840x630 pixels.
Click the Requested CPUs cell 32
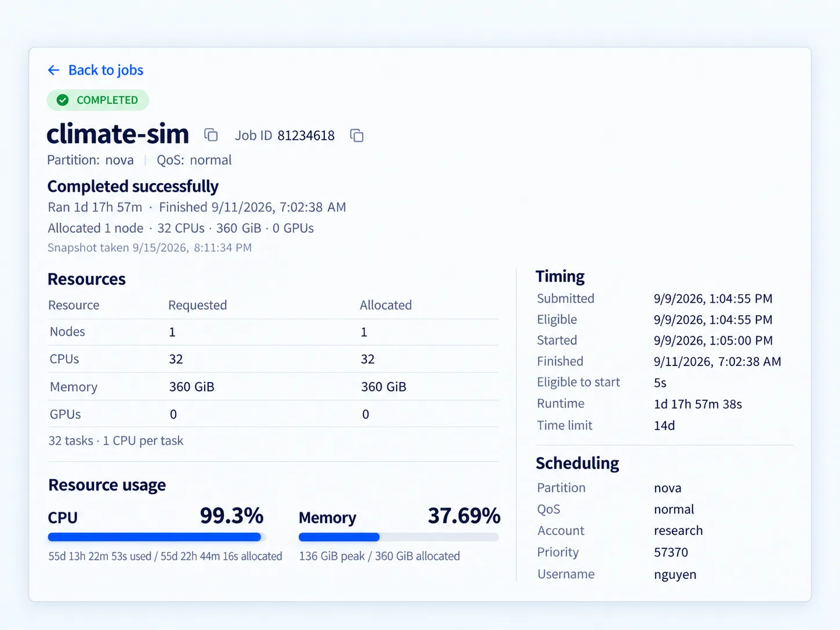[x=176, y=359]
